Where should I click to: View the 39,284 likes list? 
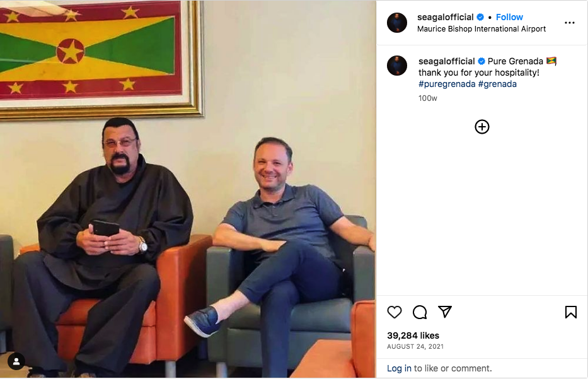click(x=413, y=335)
